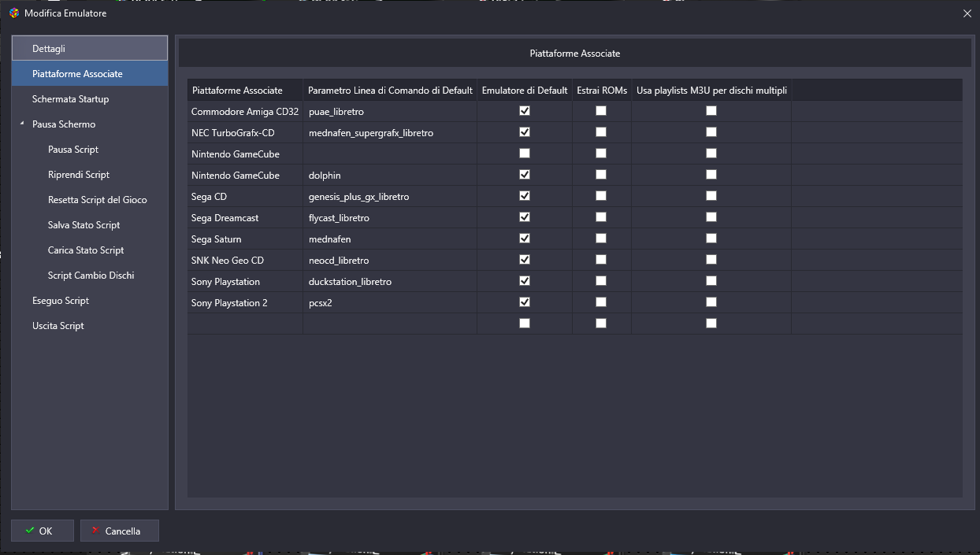This screenshot has height=555, width=980.
Task: Open Carica Stato Script page
Action: [x=86, y=250]
